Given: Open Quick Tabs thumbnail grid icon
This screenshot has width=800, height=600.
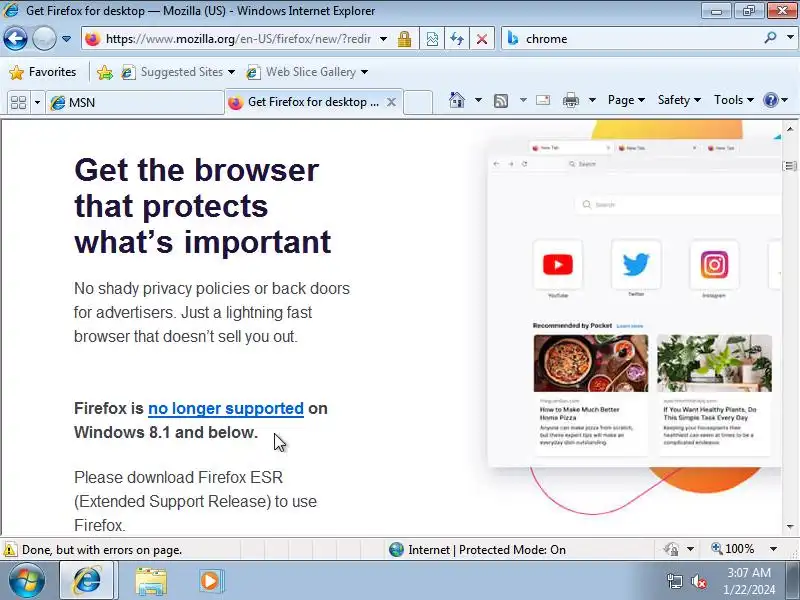Looking at the screenshot, I should click(x=18, y=103).
